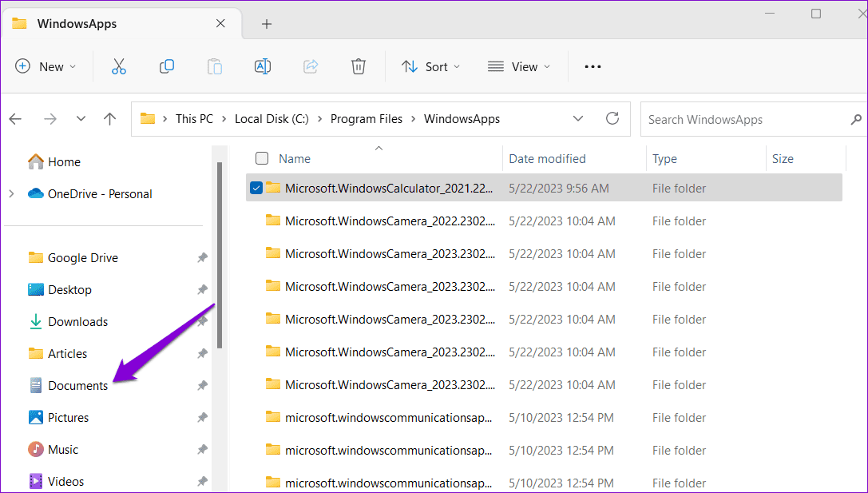Click the Share icon
Screen dimensions: 868x493
tap(311, 66)
